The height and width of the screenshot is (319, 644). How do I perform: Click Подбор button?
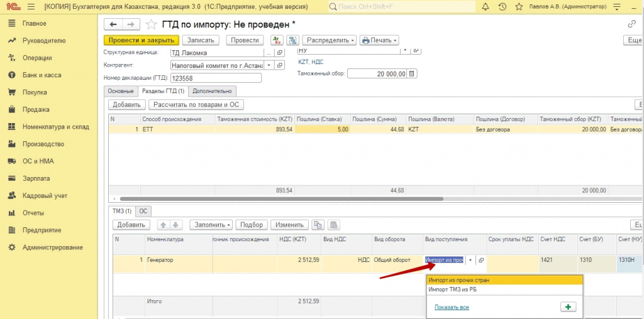(x=252, y=225)
